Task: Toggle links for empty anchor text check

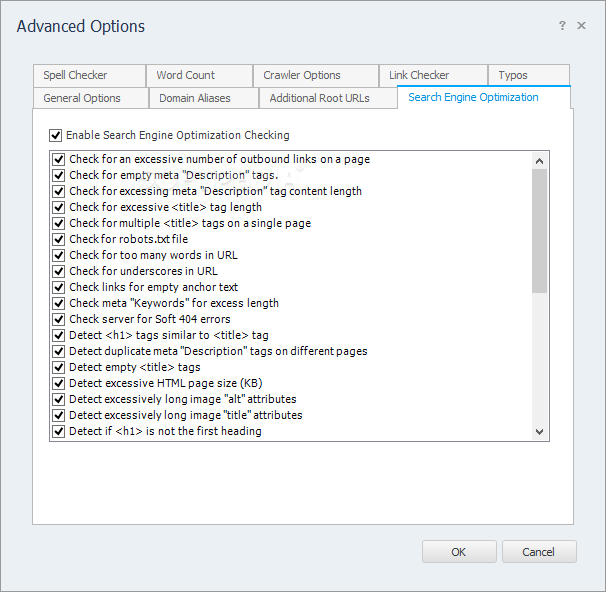Action: tap(58, 287)
